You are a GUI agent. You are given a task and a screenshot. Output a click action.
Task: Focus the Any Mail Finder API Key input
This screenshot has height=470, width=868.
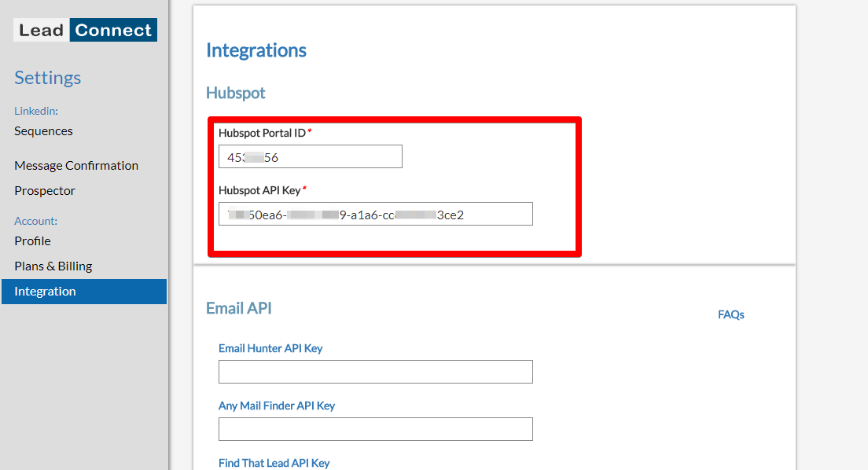(x=376, y=429)
